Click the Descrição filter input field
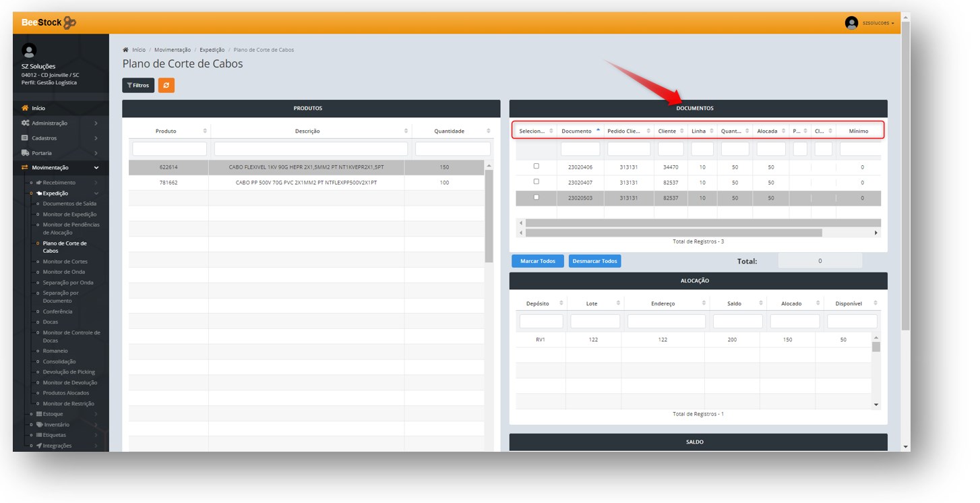This screenshot has width=980, height=503. pyautogui.click(x=311, y=149)
